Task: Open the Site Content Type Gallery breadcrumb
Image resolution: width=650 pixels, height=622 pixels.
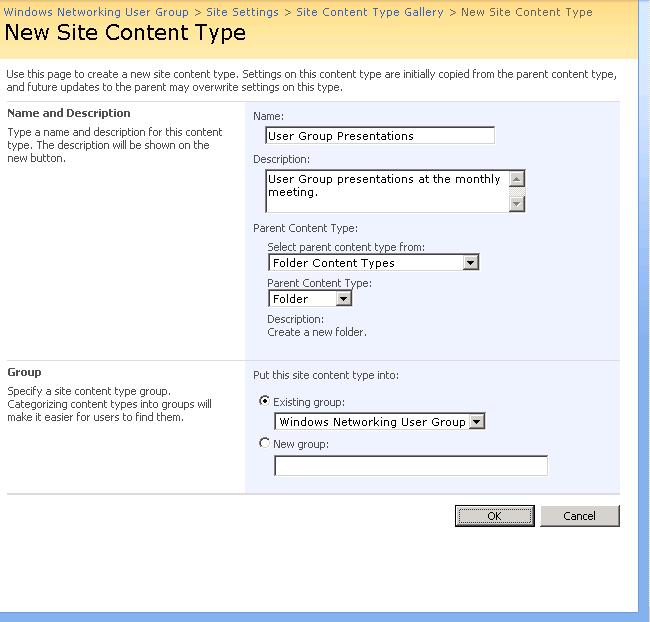Action: (x=369, y=12)
